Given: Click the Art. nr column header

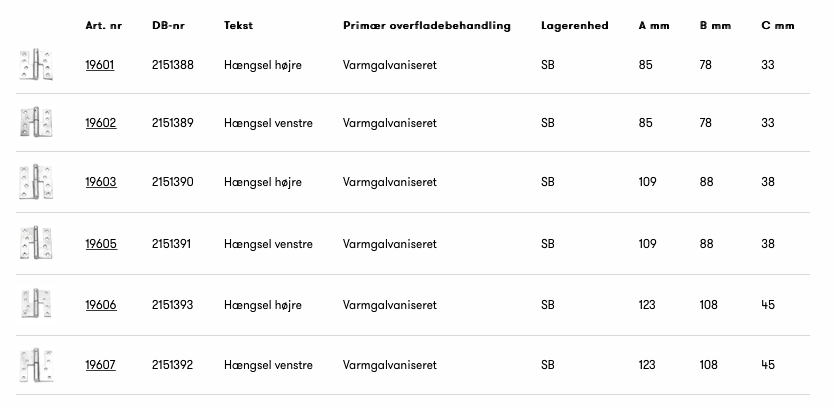Looking at the screenshot, I should coord(104,25).
